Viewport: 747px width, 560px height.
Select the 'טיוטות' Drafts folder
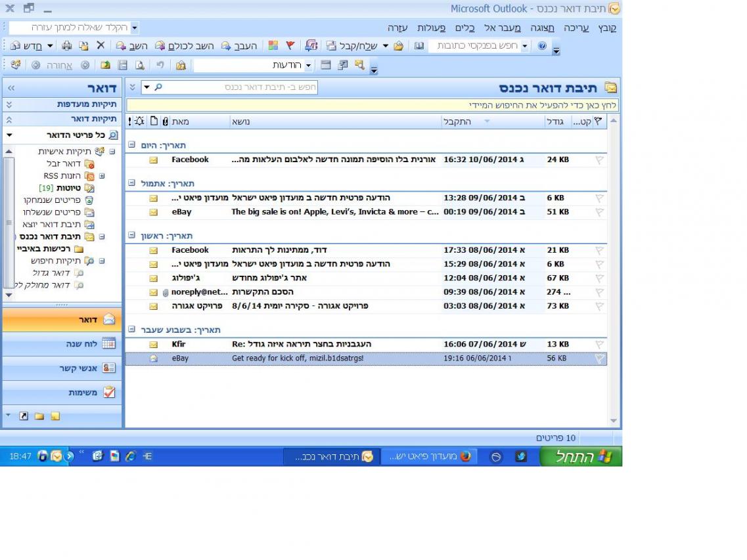coord(69,188)
